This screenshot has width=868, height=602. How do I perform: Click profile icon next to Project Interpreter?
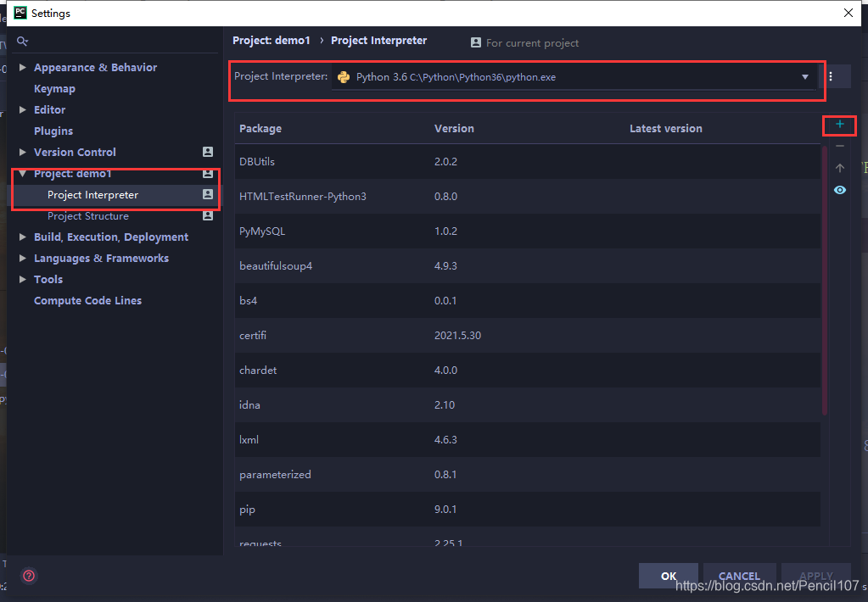(208, 194)
